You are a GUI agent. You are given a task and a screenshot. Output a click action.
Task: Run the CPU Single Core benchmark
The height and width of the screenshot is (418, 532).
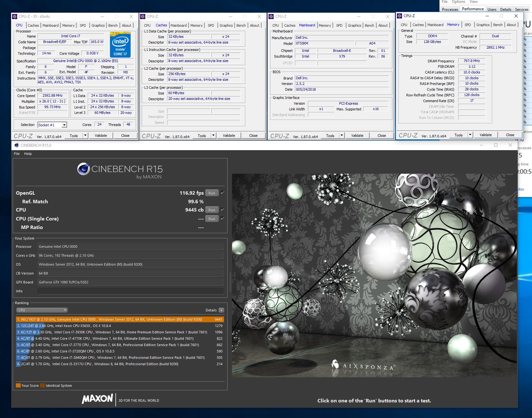212,219
